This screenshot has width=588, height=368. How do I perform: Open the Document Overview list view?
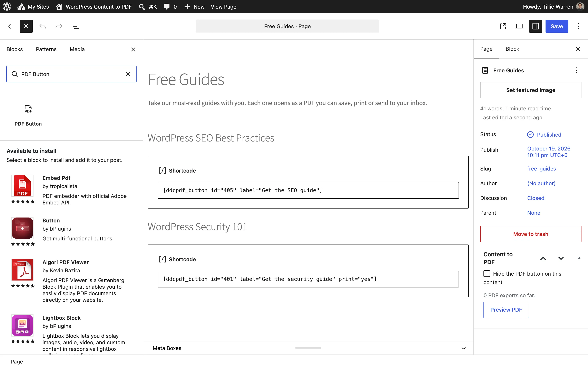[x=75, y=26]
